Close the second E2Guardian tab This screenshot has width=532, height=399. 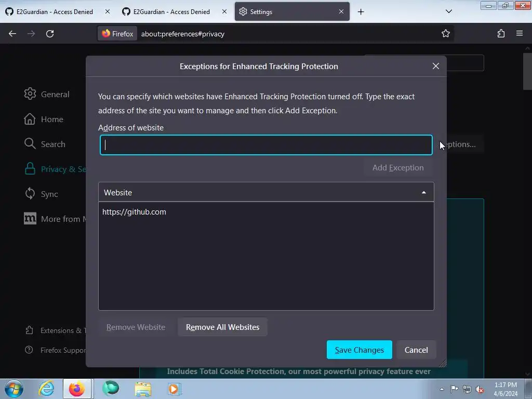coord(224,11)
